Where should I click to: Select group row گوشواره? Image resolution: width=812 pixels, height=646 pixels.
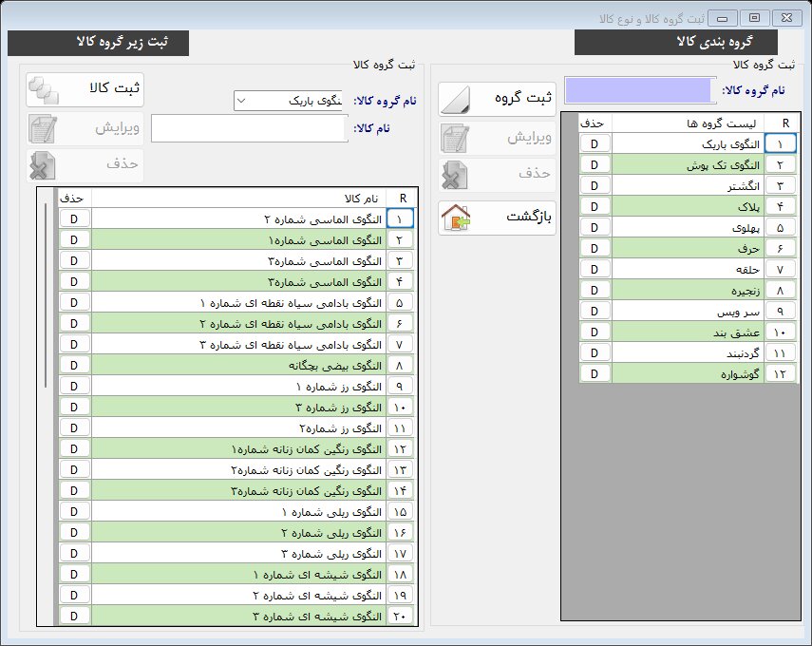(x=688, y=373)
